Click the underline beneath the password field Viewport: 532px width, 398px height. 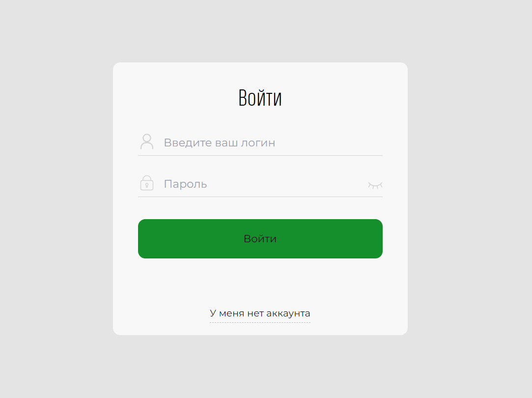click(x=260, y=197)
